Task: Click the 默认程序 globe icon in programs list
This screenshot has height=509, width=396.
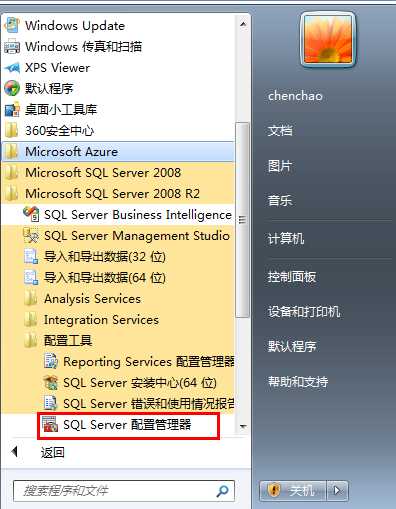Action: click(12, 88)
